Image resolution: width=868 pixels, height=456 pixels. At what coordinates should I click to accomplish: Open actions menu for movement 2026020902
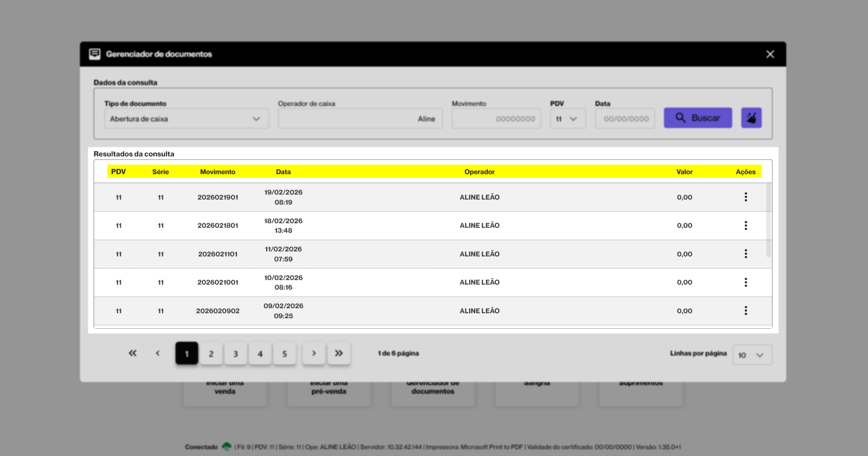746,311
